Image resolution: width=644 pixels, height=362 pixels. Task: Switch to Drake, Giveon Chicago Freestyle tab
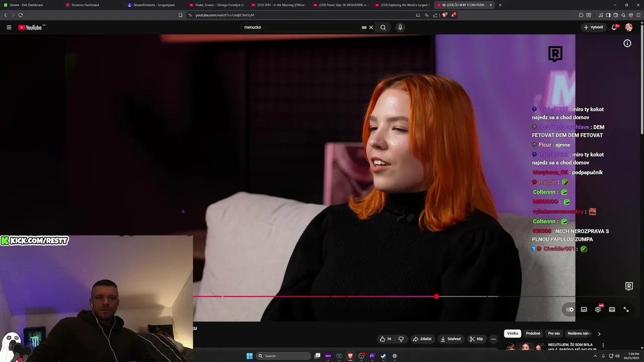click(x=216, y=5)
